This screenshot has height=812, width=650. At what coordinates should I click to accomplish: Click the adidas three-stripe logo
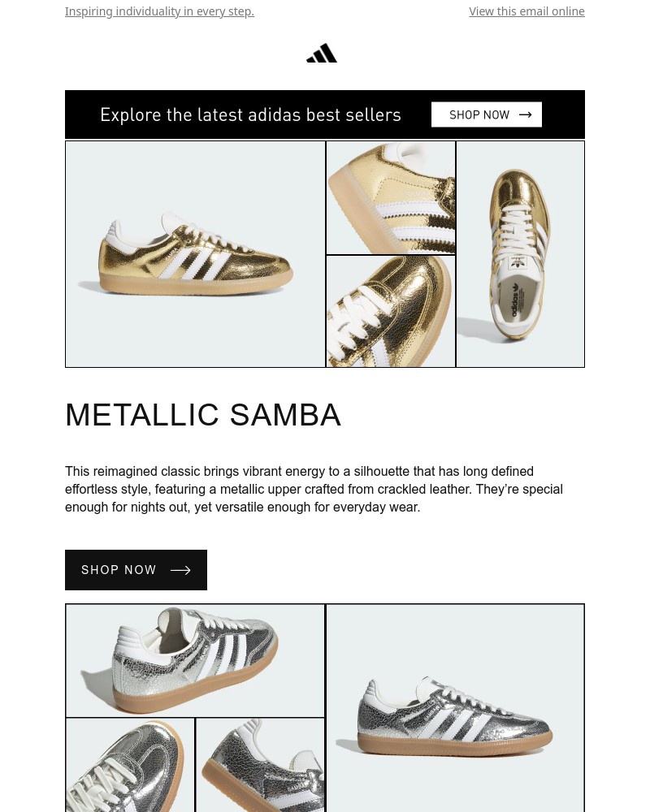(x=322, y=54)
